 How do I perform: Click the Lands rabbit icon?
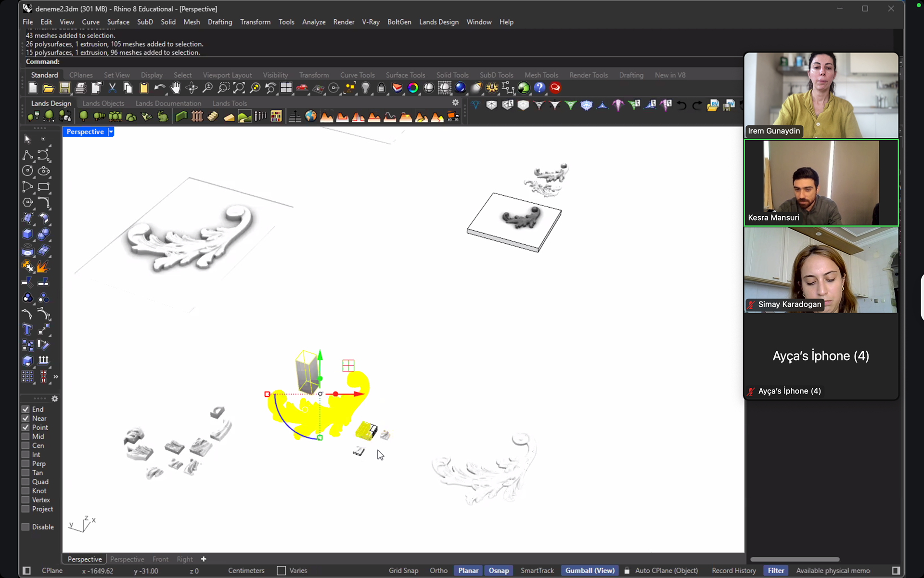point(163,116)
